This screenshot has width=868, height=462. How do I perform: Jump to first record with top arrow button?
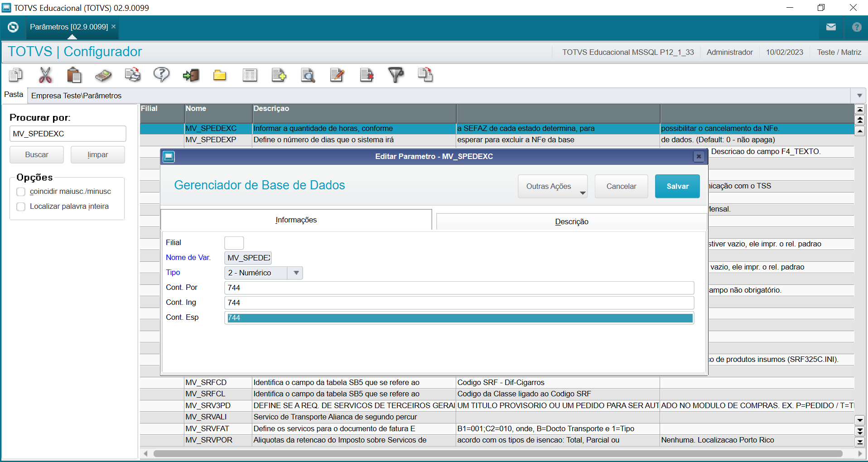pos(860,109)
